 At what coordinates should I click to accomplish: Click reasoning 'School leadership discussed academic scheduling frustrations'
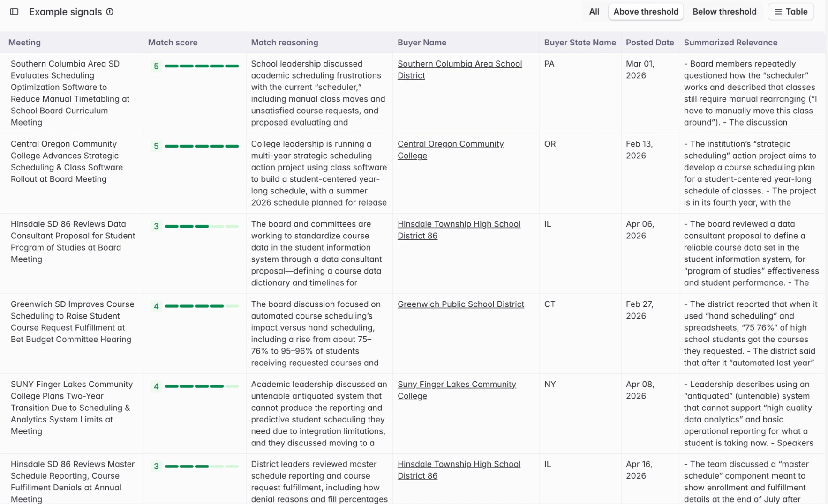(318, 93)
